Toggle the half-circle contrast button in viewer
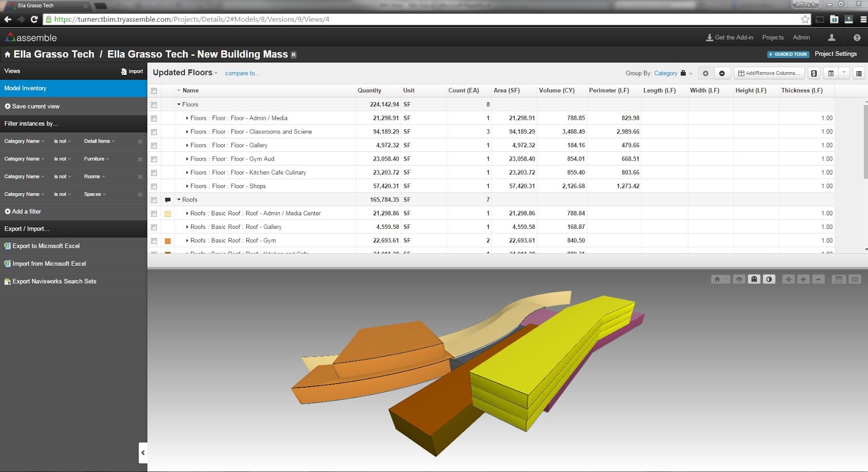This screenshot has height=472, width=868. (769, 279)
